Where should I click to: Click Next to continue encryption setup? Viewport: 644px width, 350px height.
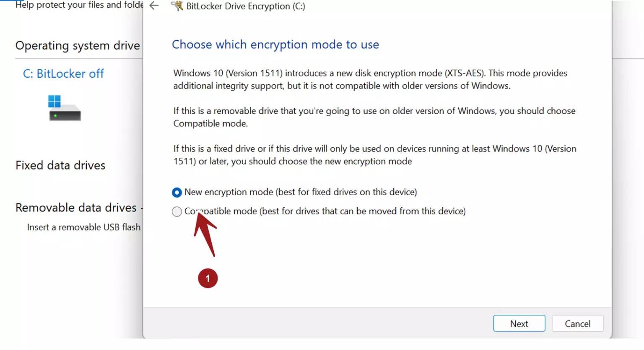(519, 323)
